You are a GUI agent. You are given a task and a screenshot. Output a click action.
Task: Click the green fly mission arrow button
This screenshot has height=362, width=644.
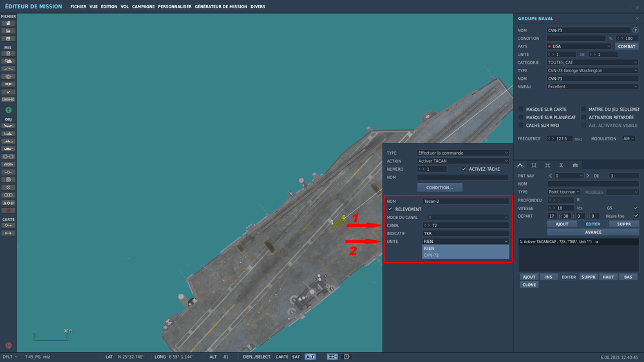(8, 110)
